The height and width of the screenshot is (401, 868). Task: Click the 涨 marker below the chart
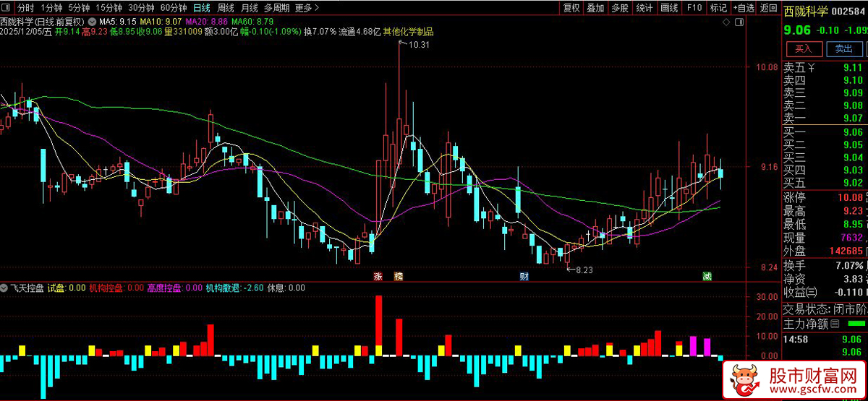378,277
